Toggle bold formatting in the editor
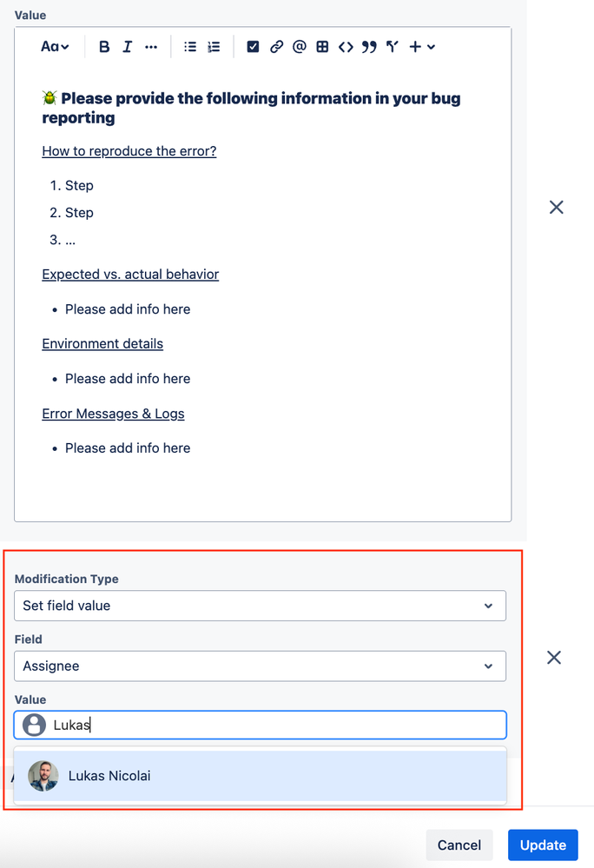 click(104, 46)
